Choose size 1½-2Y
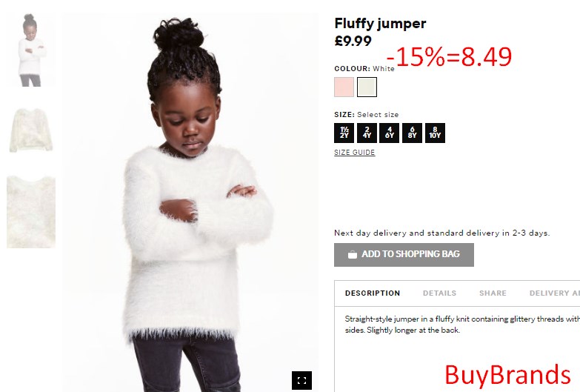 click(344, 133)
